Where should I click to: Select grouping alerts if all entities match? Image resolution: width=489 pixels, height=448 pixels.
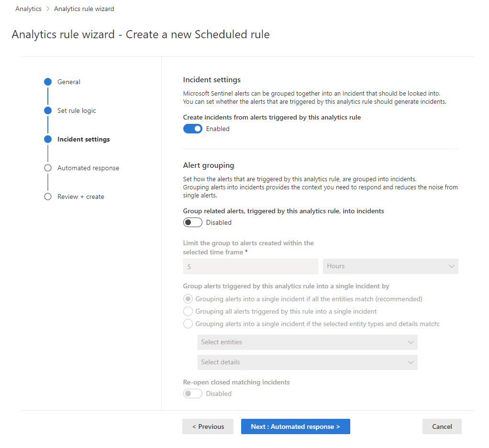click(x=188, y=299)
